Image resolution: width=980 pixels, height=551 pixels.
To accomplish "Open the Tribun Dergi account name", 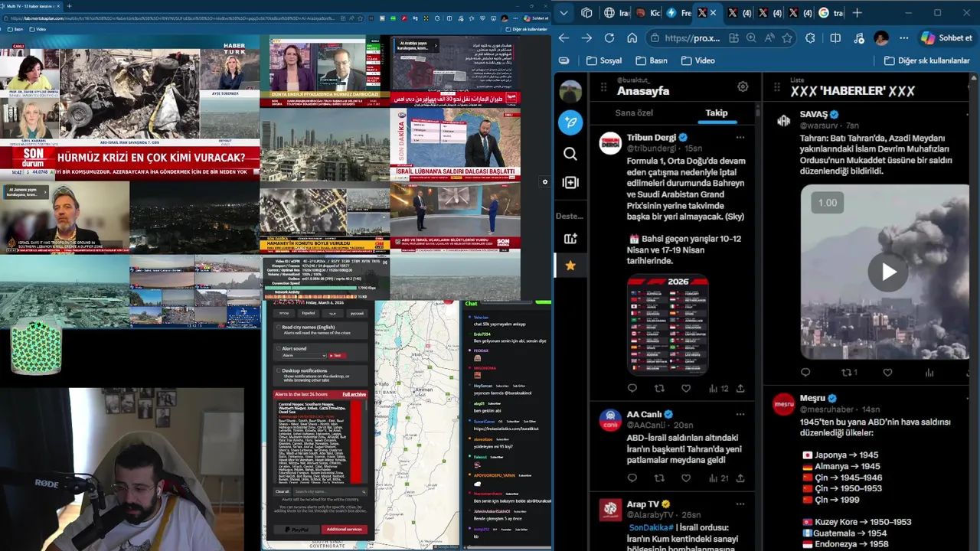I will tap(651, 137).
